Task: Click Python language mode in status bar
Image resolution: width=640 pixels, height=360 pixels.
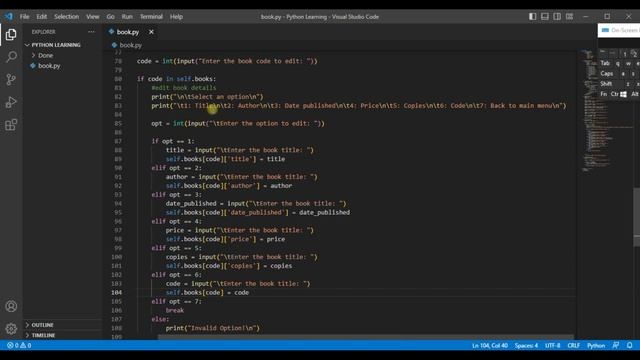Action: tap(596, 345)
